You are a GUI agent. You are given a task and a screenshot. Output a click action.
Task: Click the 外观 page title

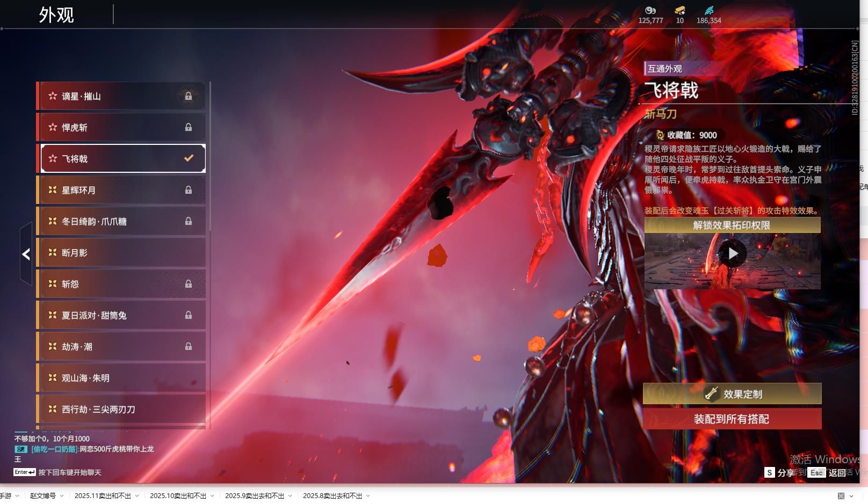tap(56, 15)
